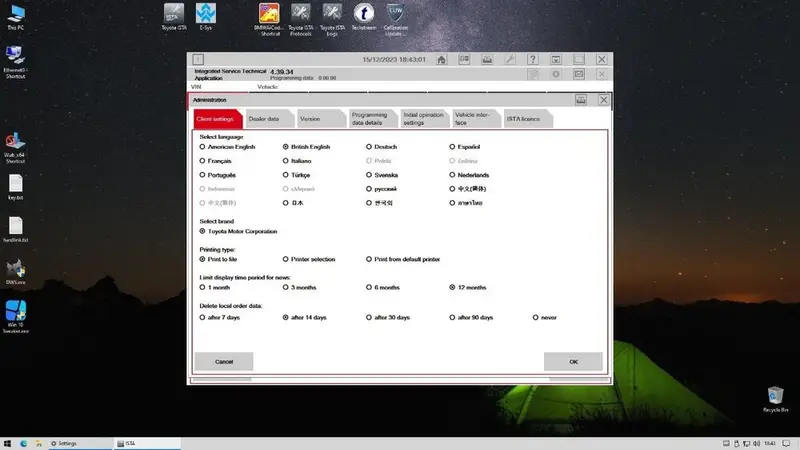Confirm settings with the OK button
Viewport: 800px width, 450px height.
click(573, 362)
